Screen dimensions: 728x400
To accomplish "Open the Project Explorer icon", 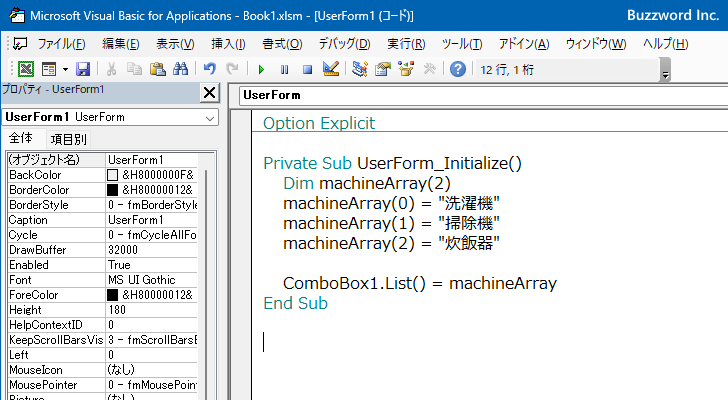I will 359,69.
